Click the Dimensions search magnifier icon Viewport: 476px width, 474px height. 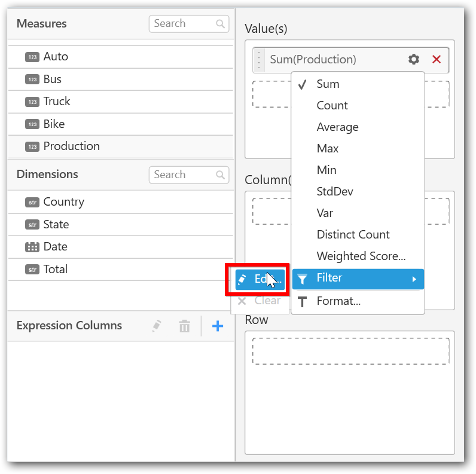(221, 175)
